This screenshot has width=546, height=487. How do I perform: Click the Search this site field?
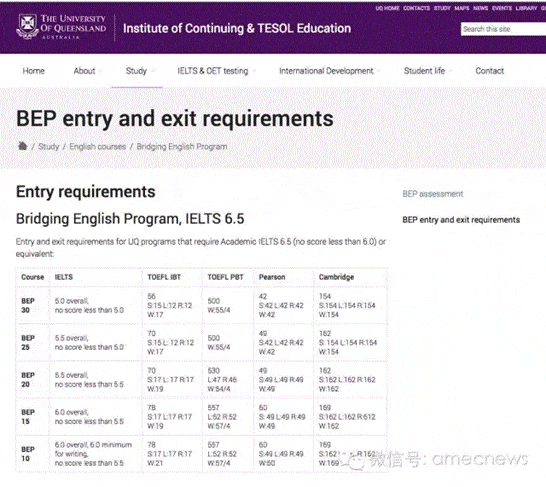503,29
